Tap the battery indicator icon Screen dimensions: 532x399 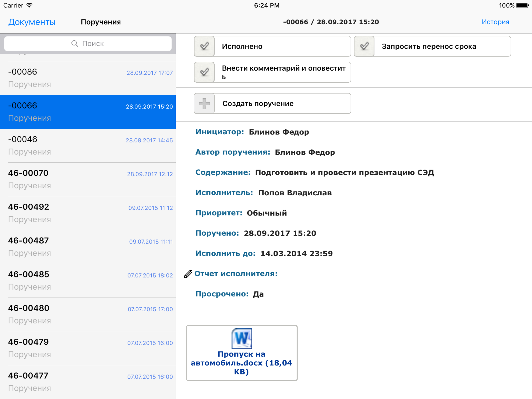point(522,5)
